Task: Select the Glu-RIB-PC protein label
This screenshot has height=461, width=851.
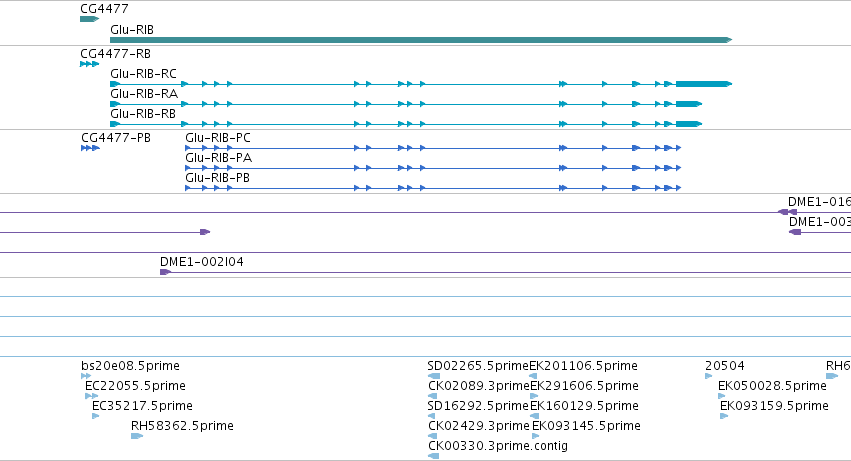Action: [218, 138]
